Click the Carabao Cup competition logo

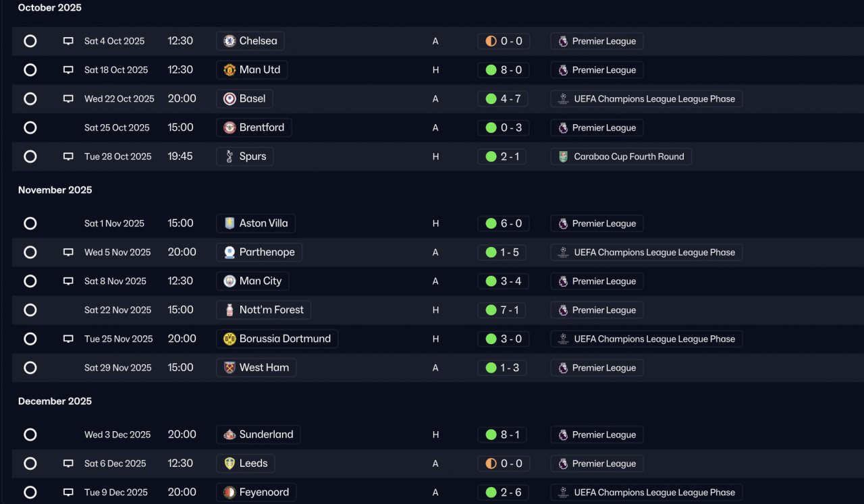(563, 157)
